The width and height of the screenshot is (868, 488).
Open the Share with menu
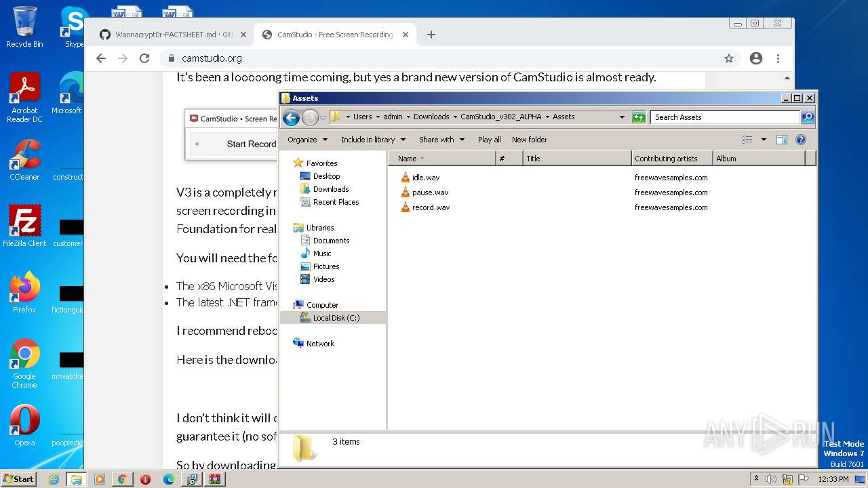441,140
